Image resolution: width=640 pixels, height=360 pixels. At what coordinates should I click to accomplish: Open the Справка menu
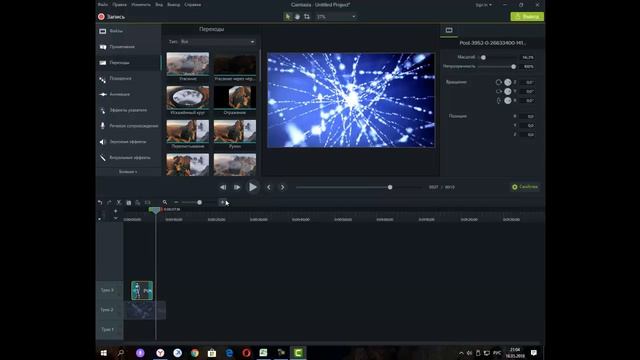(193, 5)
